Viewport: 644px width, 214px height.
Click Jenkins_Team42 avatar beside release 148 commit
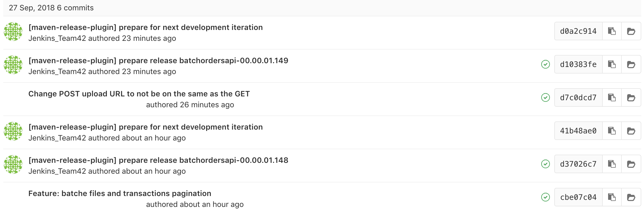pos(13,164)
